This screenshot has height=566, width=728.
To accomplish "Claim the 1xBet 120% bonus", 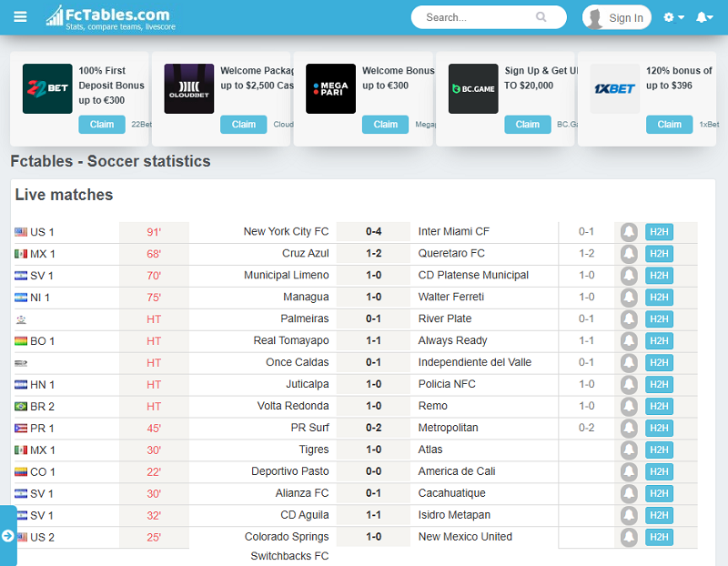I will [669, 125].
